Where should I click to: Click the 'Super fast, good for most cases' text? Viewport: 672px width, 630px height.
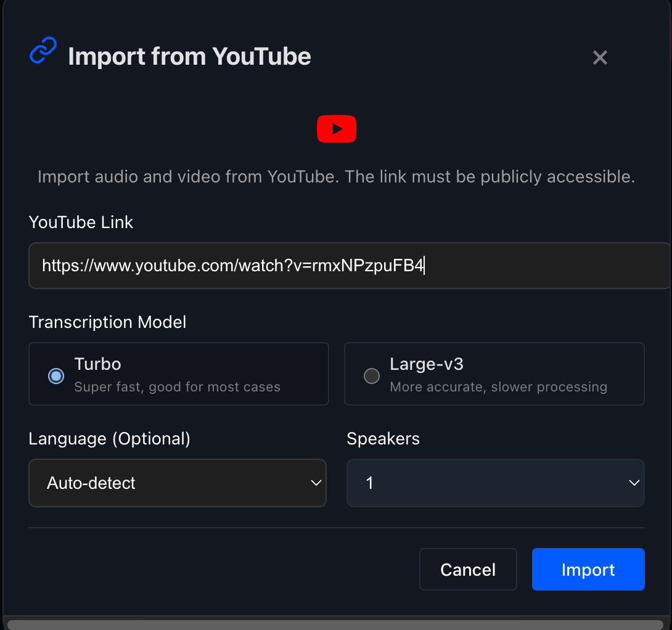(x=177, y=387)
